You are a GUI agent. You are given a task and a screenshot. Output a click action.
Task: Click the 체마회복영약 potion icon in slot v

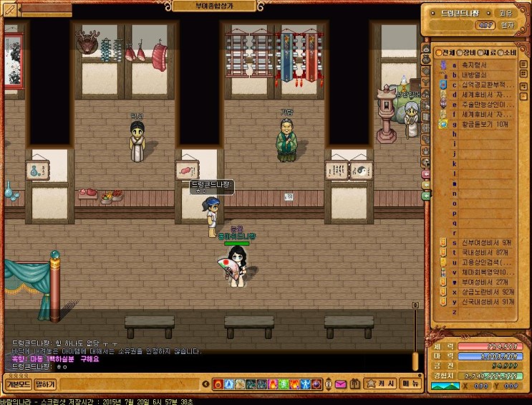[x=443, y=272]
